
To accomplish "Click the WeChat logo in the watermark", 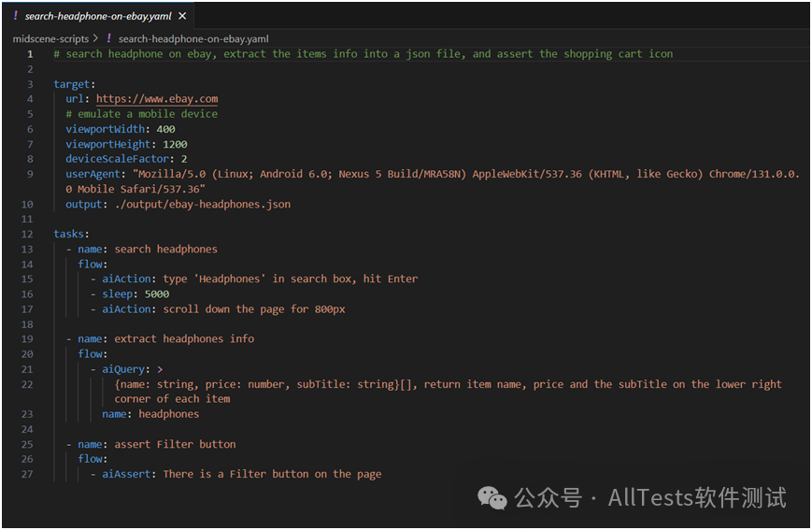I will pos(491,498).
